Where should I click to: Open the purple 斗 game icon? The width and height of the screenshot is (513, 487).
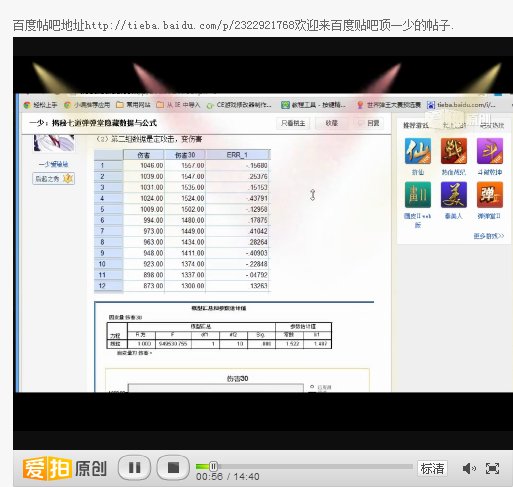click(490, 151)
